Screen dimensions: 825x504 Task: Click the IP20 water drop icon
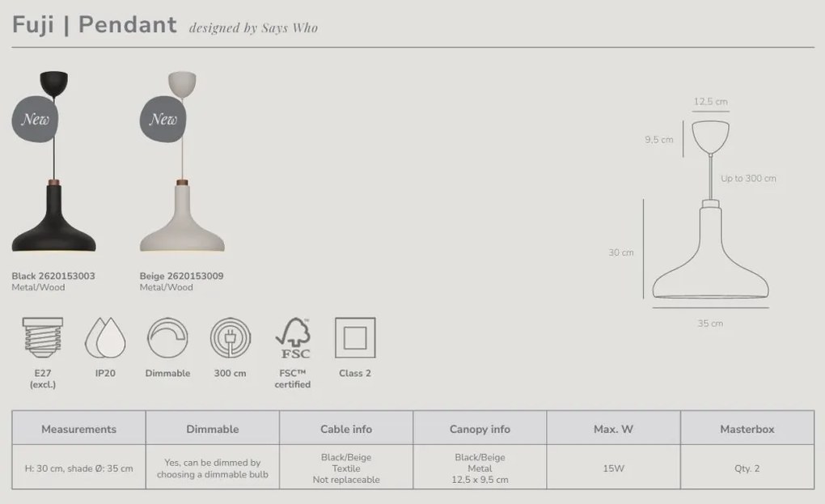105,338
